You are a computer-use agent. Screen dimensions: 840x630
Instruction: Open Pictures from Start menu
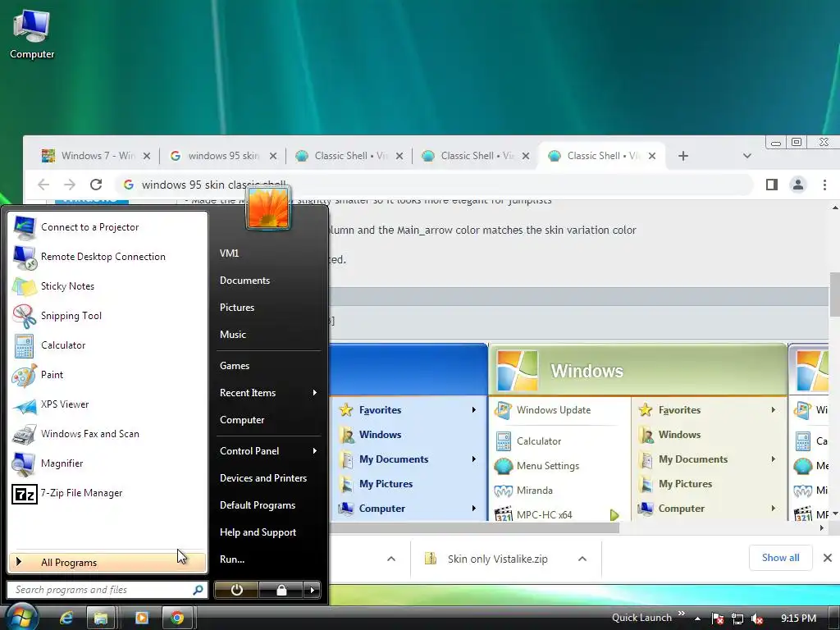click(237, 308)
